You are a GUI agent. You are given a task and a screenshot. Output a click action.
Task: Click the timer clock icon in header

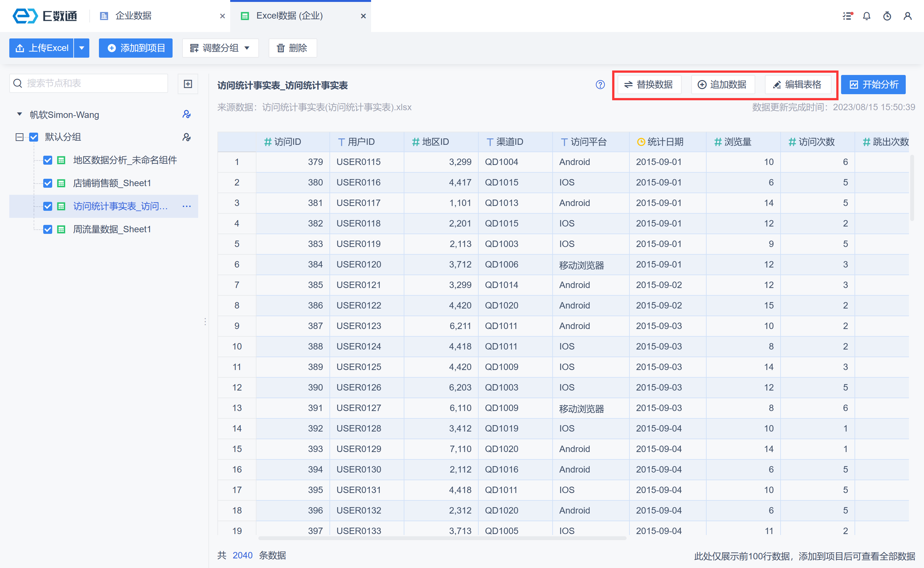coord(887,16)
